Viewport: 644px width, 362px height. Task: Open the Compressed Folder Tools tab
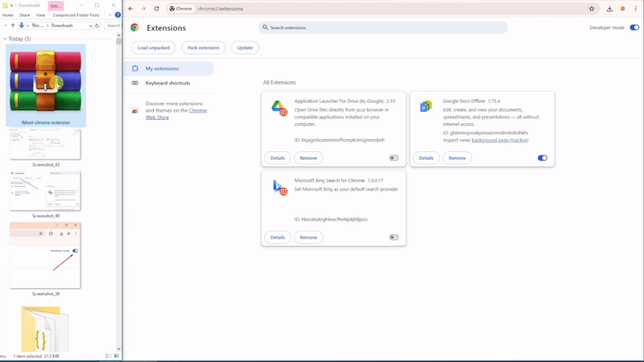[x=76, y=15]
